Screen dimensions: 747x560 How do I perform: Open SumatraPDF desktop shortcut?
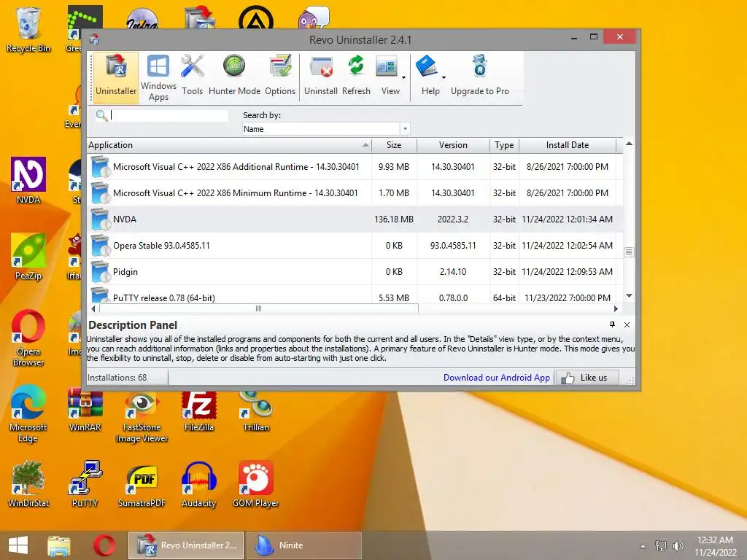142,484
